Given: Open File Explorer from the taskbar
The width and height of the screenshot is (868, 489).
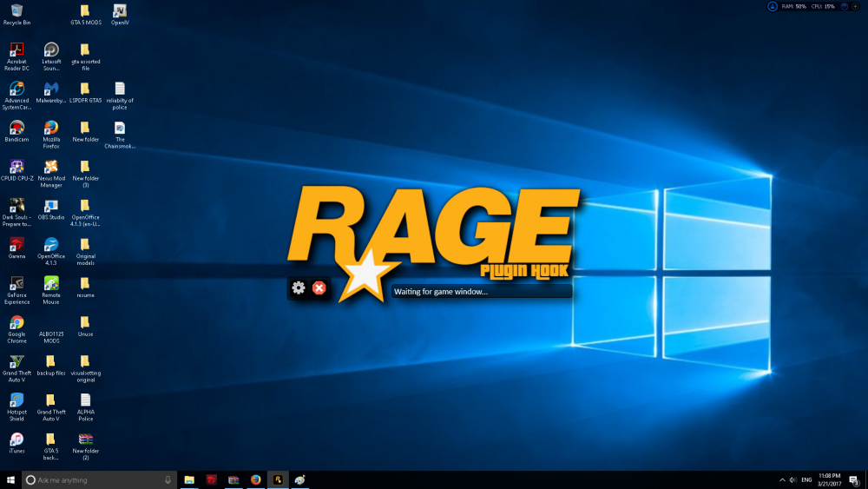Looking at the screenshot, I should coord(189,479).
